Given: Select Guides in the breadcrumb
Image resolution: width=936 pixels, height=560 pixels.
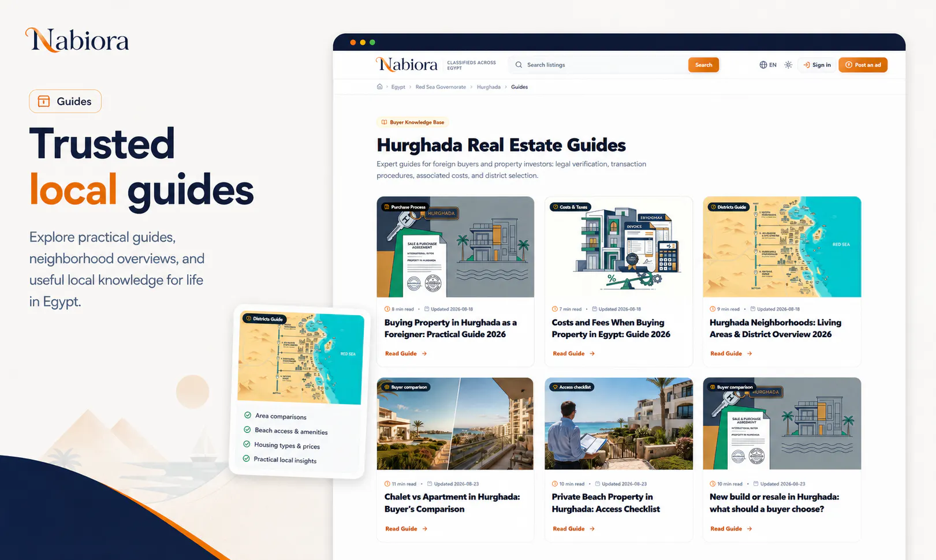Looking at the screenshot, I should [x=519, y=87].
